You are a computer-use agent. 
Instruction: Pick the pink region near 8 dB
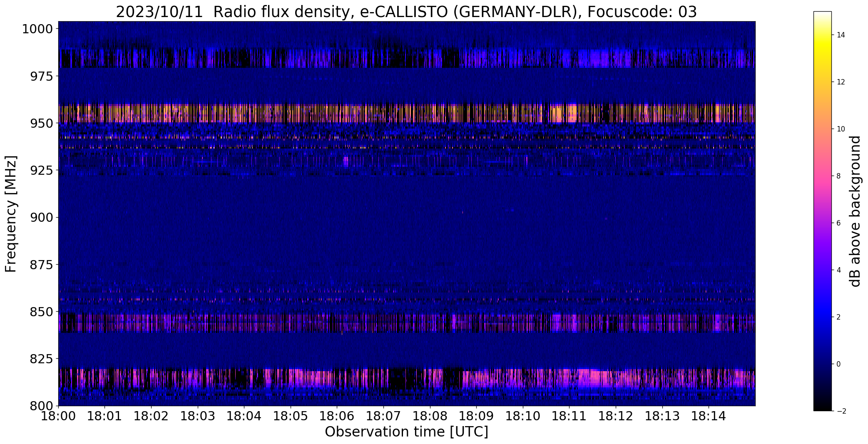coord(822,176)
